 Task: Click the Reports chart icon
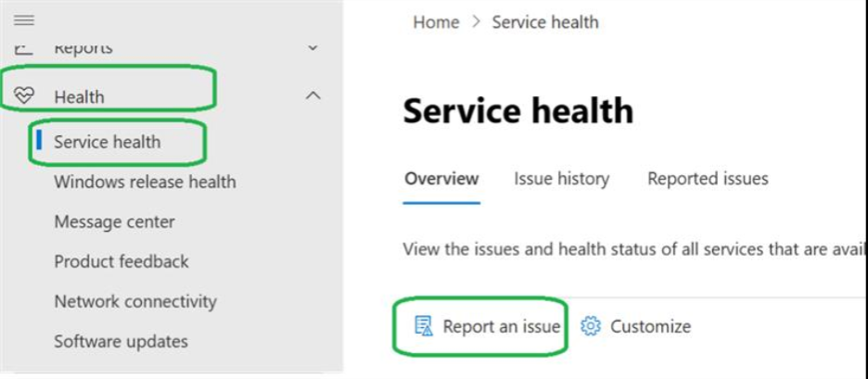click(x=24, y=48)
